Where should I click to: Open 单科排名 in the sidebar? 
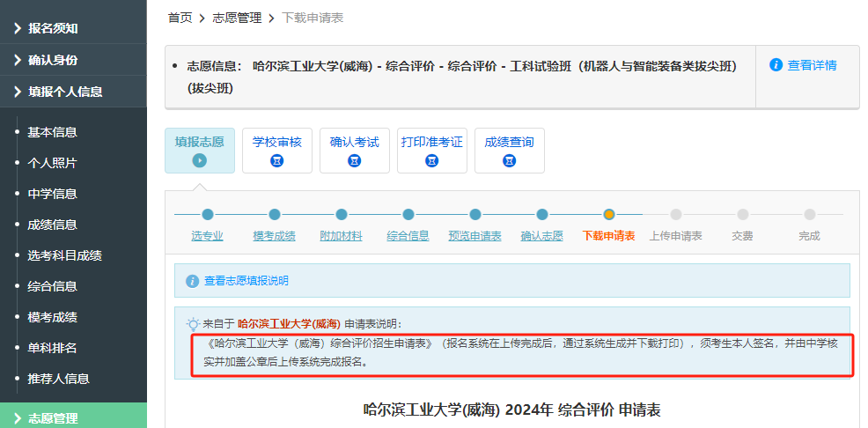click(x=52, y=348)
